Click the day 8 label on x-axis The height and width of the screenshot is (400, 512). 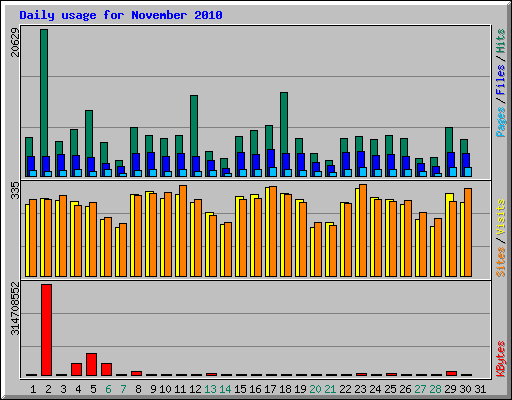(138, 389)
